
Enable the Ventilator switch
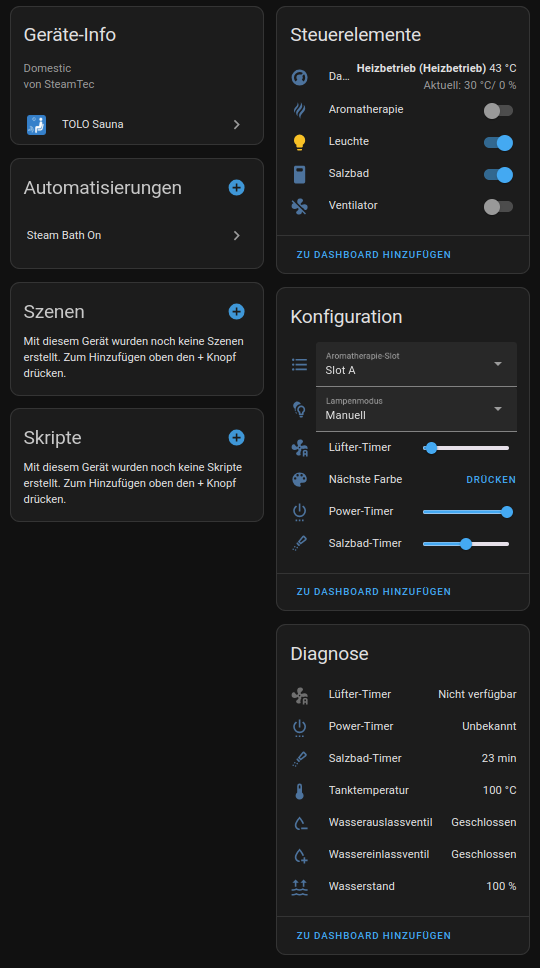[498, 206]
